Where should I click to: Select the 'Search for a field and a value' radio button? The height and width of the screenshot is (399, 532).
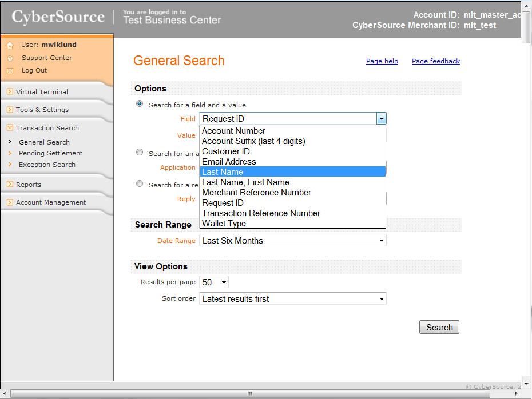click(140, 104)
